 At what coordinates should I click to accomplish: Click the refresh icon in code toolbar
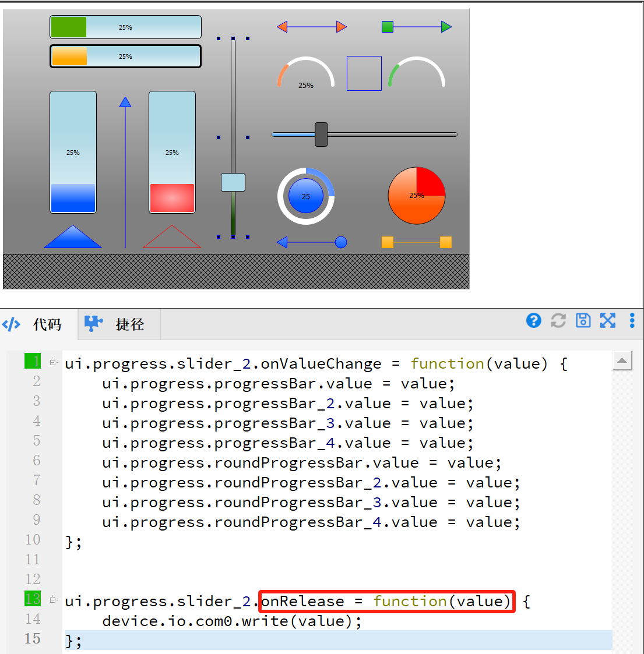pyautogui.click(x=558, y=320)
